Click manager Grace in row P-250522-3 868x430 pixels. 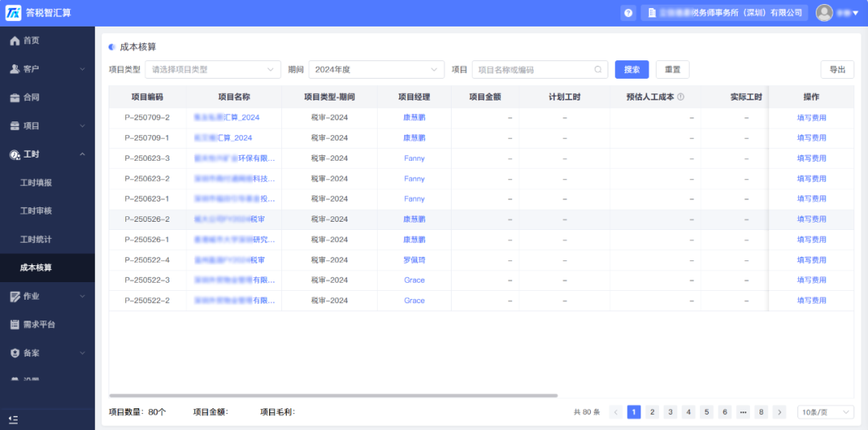click(x=414, y=280)
